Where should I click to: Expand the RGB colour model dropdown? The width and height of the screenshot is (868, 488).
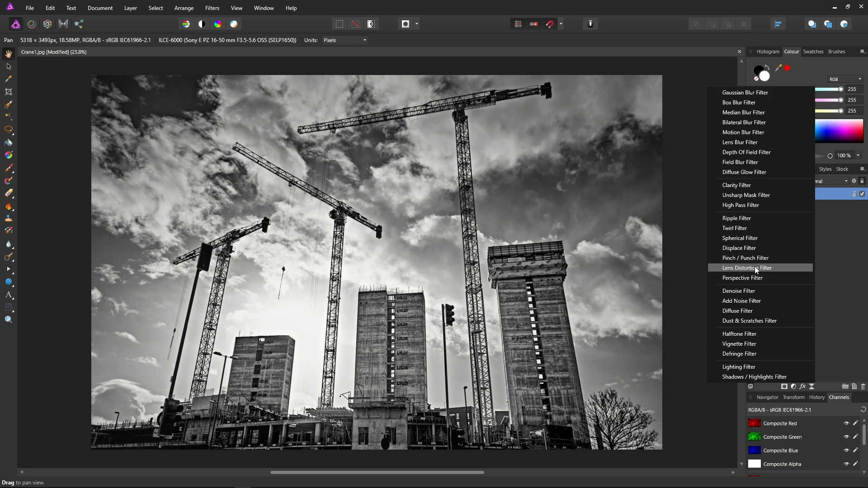pos(845,79)
